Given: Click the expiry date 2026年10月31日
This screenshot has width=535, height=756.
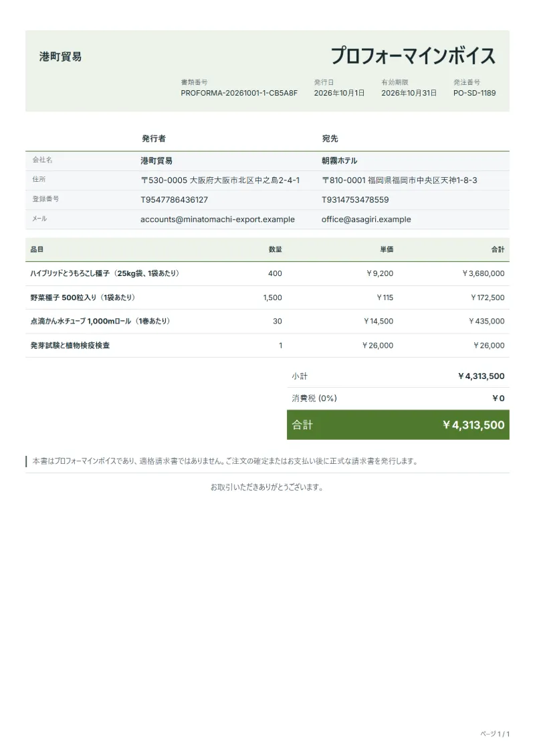Looking at the screenshot, I should (x=409, y=93).
